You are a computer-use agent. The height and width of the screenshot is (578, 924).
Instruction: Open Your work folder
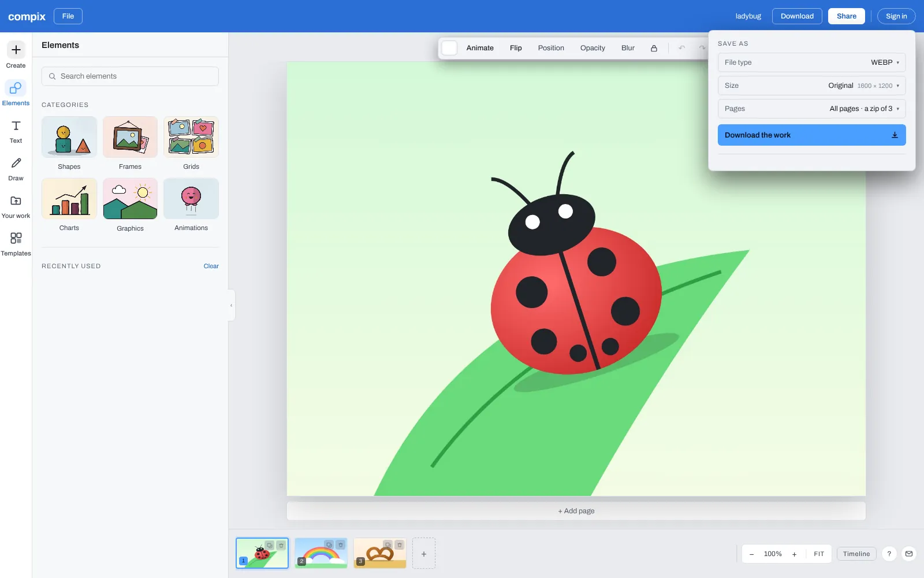click(x=16, y=206)
